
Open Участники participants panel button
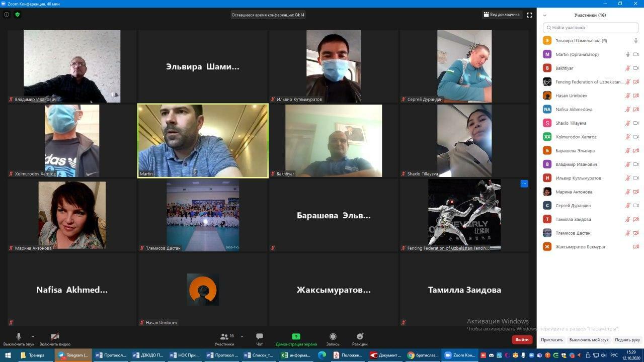(224, 339)
